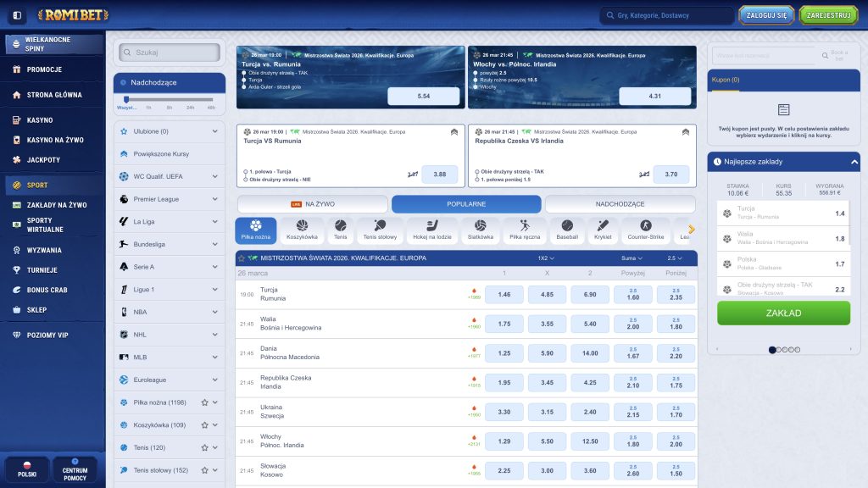
Task: Expand WC Qualif. UEFA list
Action: [214, 176]
